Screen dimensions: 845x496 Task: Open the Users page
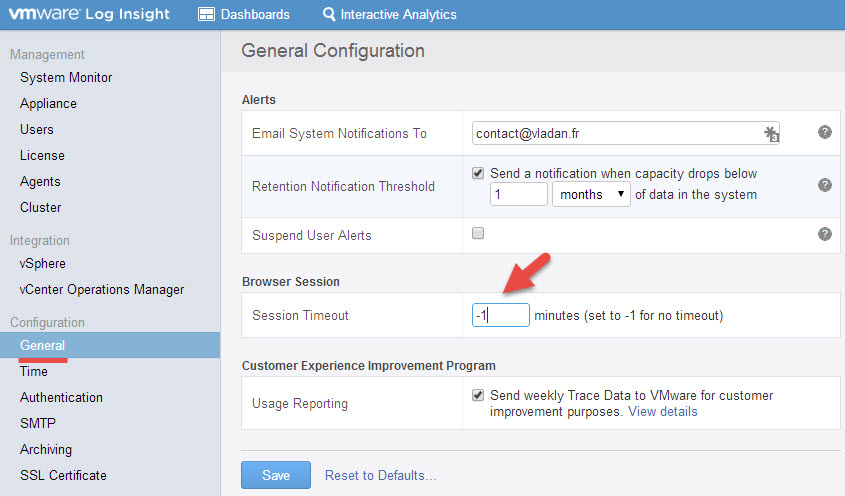point(37,129)
